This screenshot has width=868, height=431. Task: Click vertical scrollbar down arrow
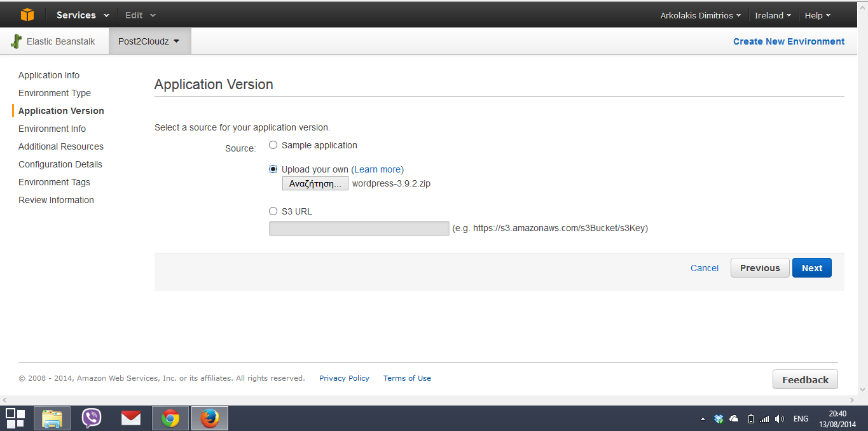862,390
